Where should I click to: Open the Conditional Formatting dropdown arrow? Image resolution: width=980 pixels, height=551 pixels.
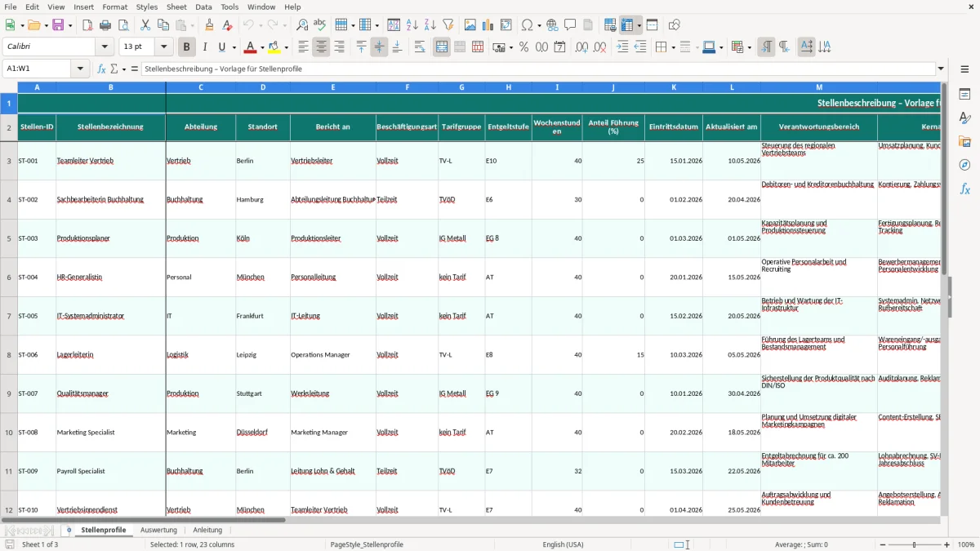tap(749, 47)
